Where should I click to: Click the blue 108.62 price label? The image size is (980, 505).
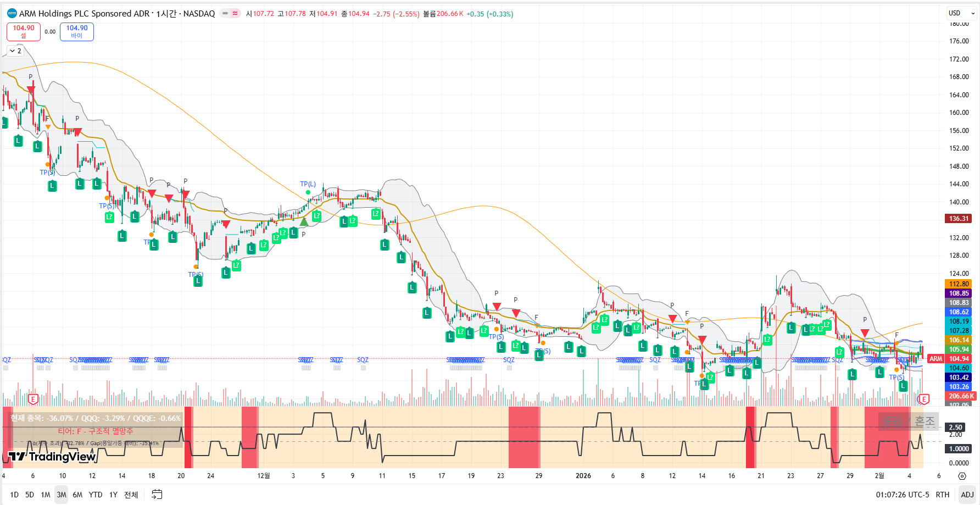pyautogui.click(x=959, y=312)
